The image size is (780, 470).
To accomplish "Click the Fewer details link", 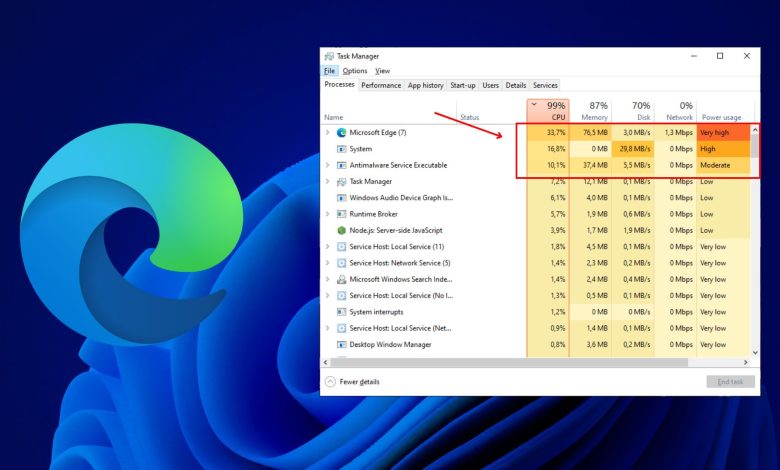I will [359, 382].
